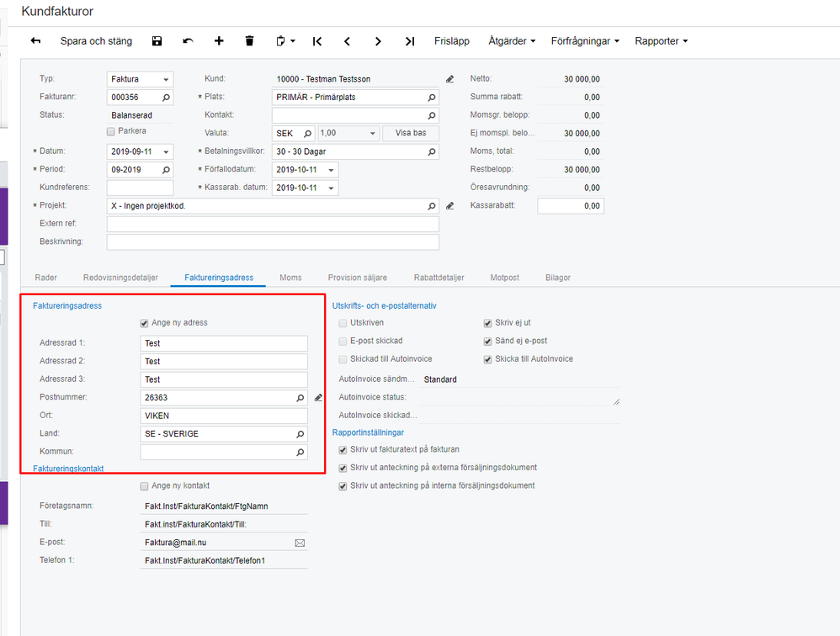840x636 pixels.
Task: Open the Bilagor tab
Action: point(558,278)
